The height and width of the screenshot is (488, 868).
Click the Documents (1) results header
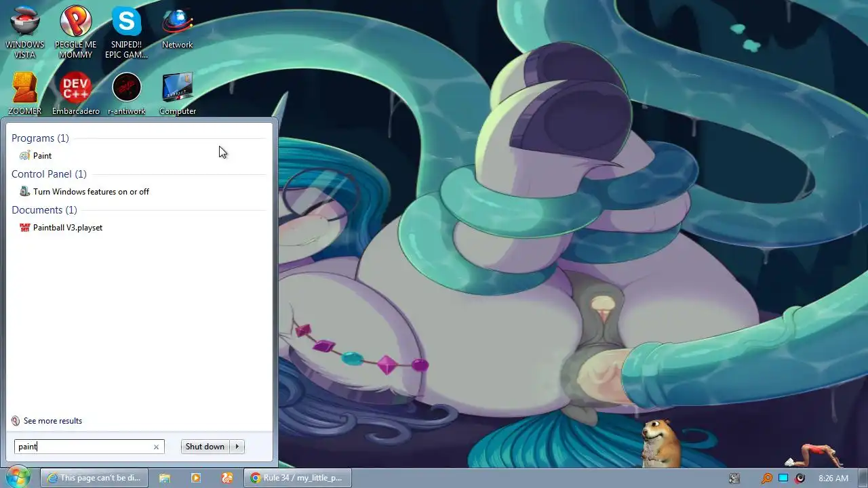(x=44, y=210)
